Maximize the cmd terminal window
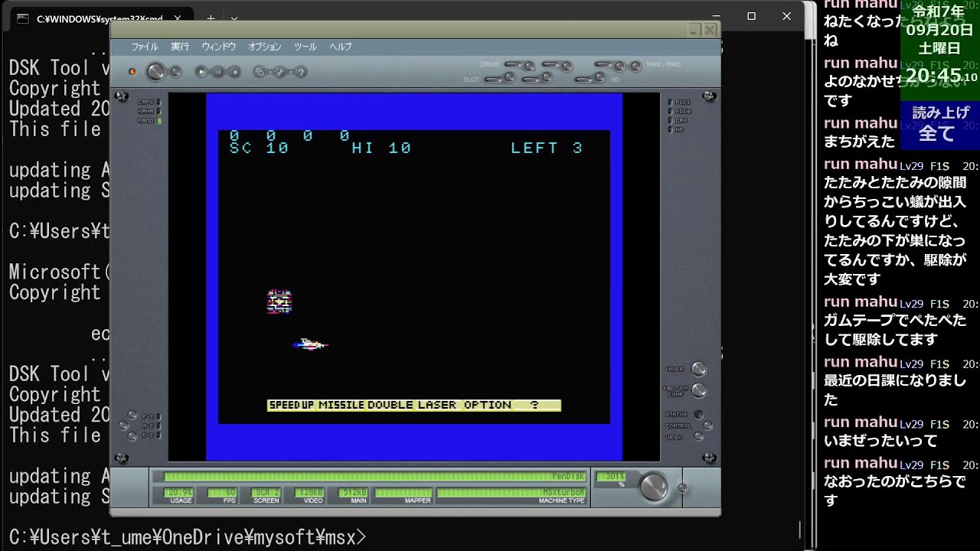Viewport: 980px width, 551px height. pyautogui.click(x=751, y=16)
